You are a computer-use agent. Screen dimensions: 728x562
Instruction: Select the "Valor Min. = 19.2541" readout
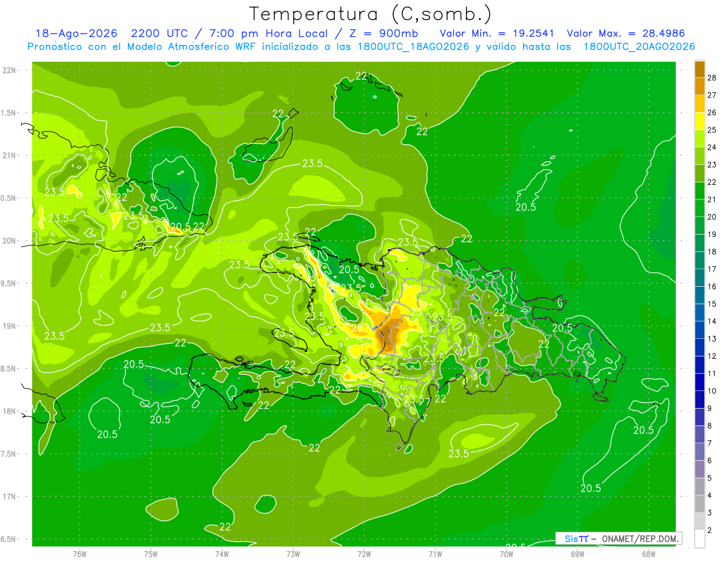coord(496,33)
